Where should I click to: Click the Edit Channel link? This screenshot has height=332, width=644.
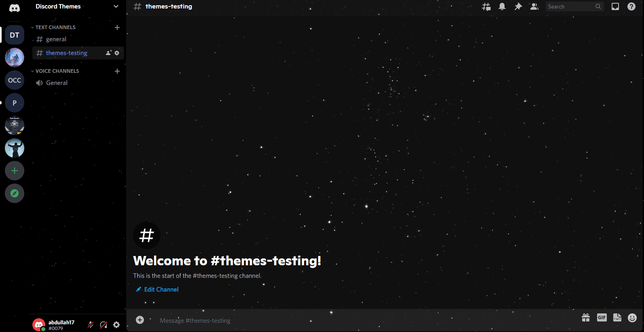coord(157,290)
